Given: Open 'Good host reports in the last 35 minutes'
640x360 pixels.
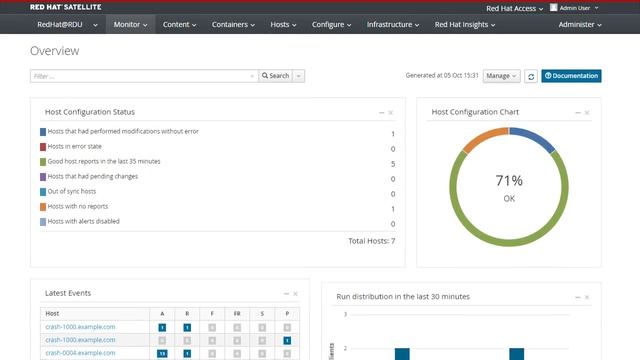Looking at the screenshot, I should pyautogui.click(x=104, y=161).
